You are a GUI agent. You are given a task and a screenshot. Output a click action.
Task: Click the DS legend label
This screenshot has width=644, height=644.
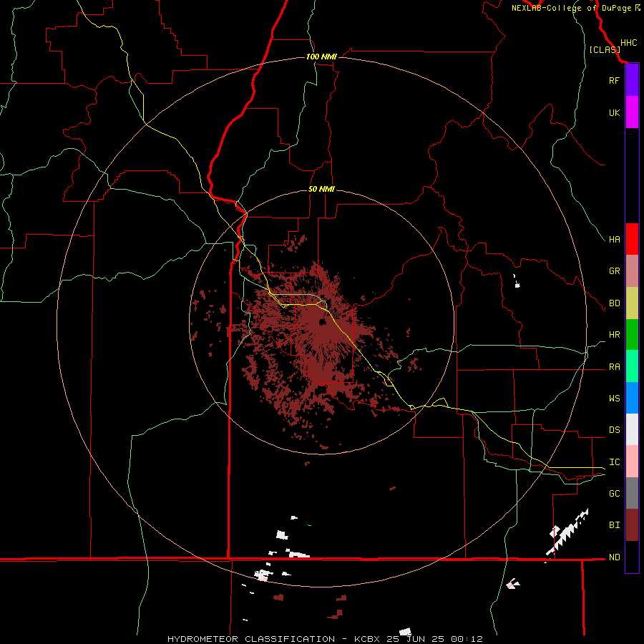coord(614,430)
